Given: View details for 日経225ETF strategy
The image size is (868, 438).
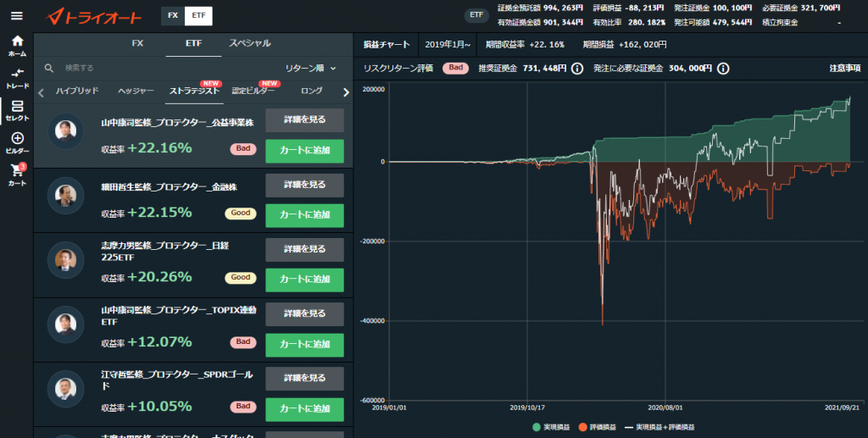Looking at the screenshot, I should 304,249.
